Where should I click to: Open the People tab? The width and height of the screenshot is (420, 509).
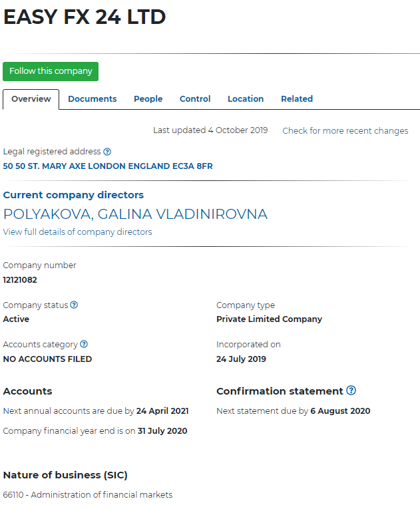(148, 99)
